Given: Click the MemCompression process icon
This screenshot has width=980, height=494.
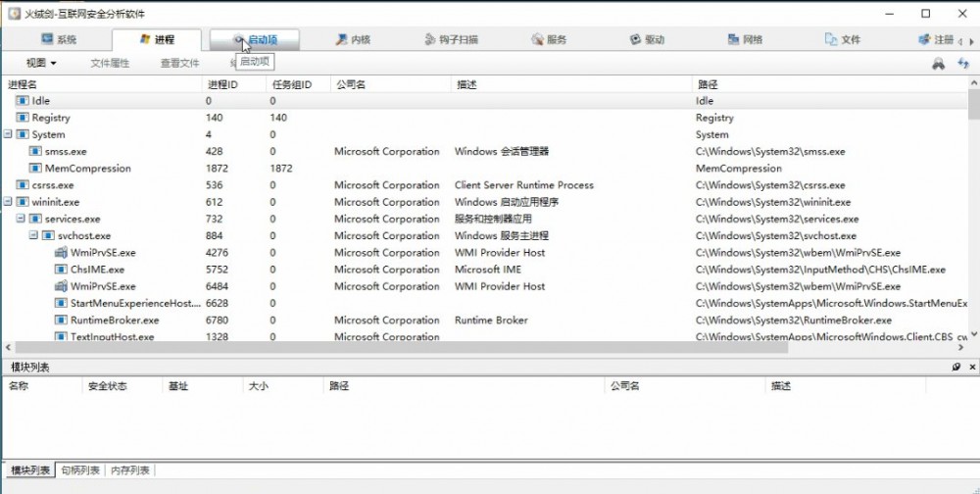Looking at the screenshot, I should (35, 169).
